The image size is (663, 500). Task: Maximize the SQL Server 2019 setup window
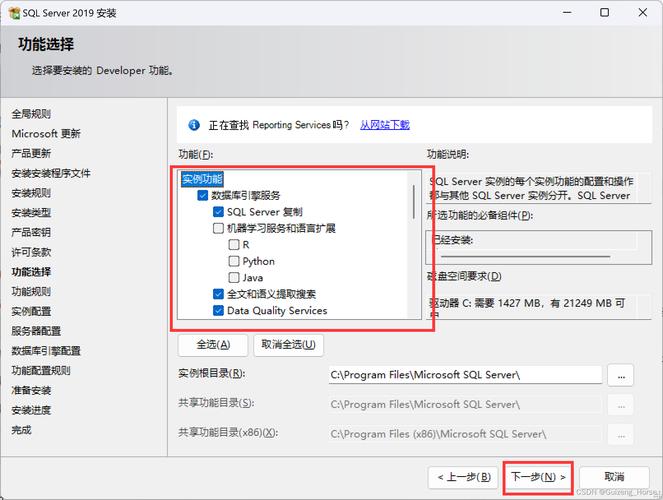605,13
